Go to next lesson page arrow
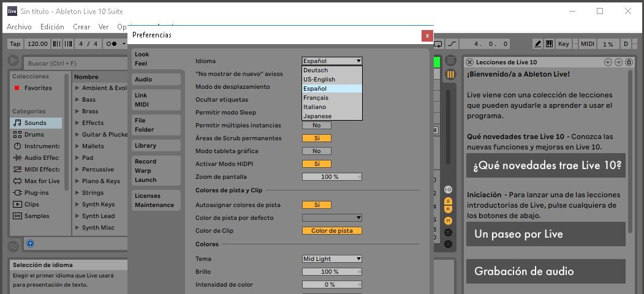 click(618, 62)
